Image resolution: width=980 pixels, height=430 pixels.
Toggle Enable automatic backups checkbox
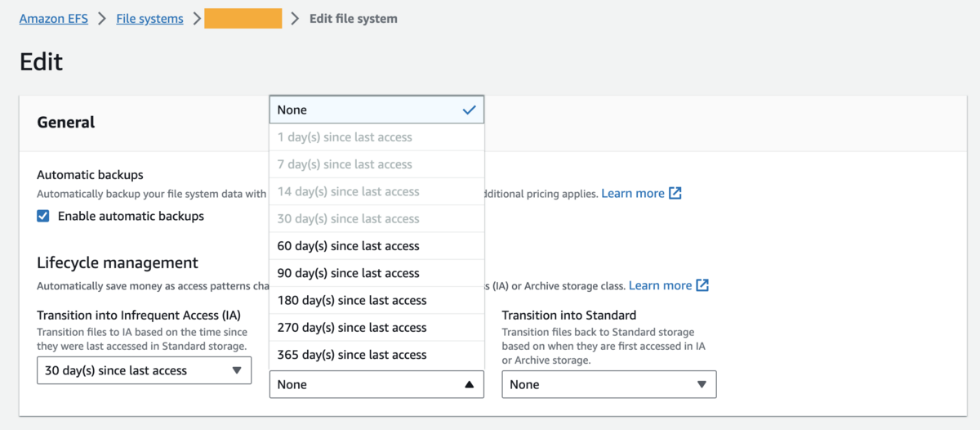coord(43,217)
